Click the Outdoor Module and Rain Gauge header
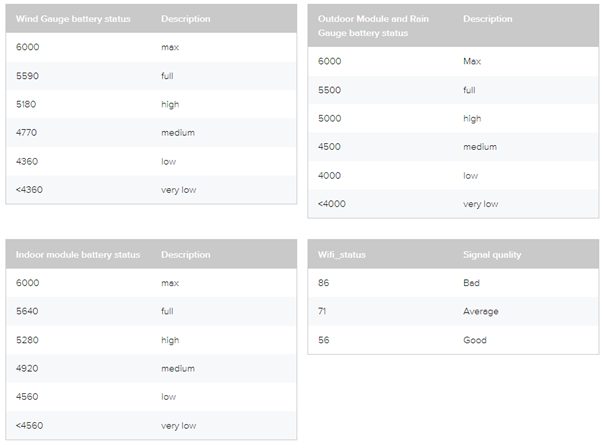Image resolution: width=604 pixels, height=443 pixels. click(373, 26)
